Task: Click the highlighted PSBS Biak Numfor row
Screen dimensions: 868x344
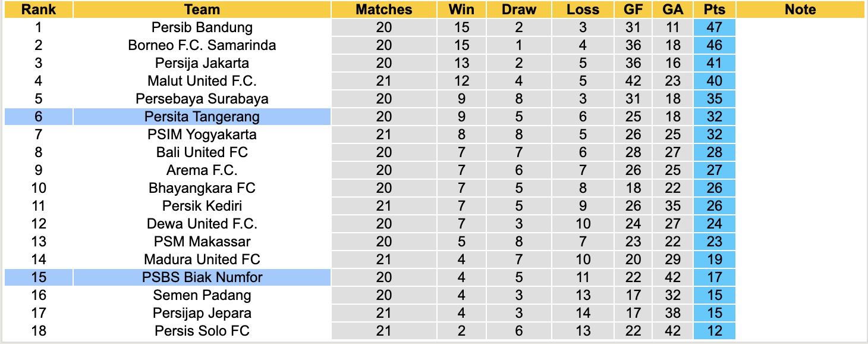Action: click(202, 277)
